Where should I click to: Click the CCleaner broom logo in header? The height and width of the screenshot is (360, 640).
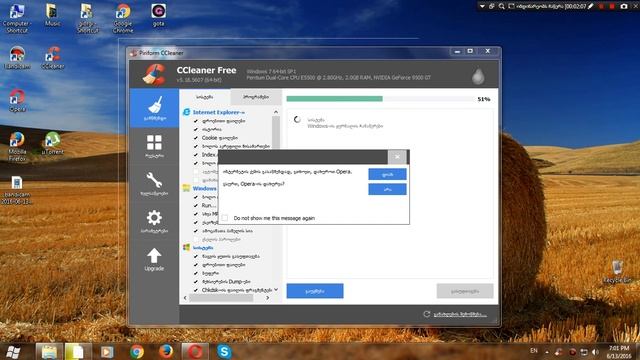coord(154,75)
